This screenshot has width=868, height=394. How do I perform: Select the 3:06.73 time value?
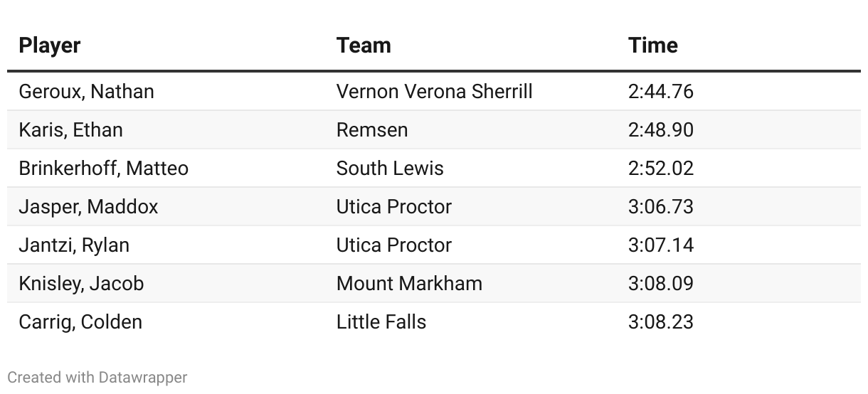(x=660, y=207)
